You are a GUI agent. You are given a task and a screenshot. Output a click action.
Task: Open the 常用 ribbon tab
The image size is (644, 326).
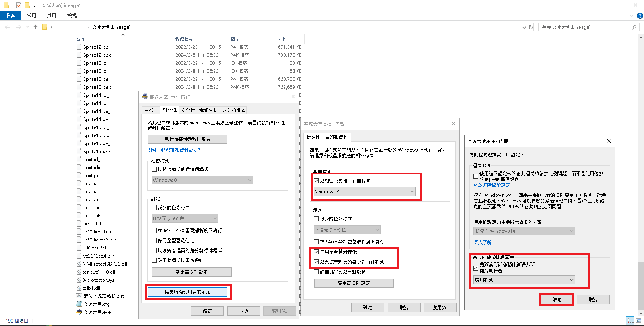click(31, 16)
